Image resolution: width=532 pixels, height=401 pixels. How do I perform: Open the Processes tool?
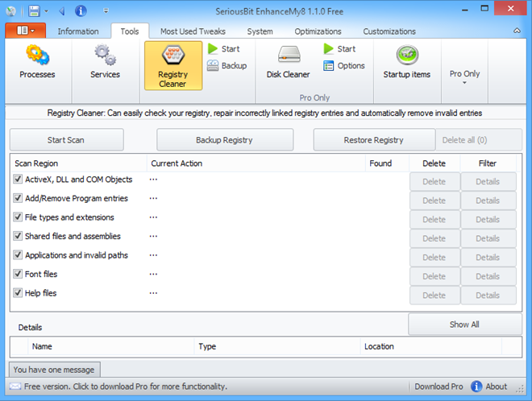37,63
